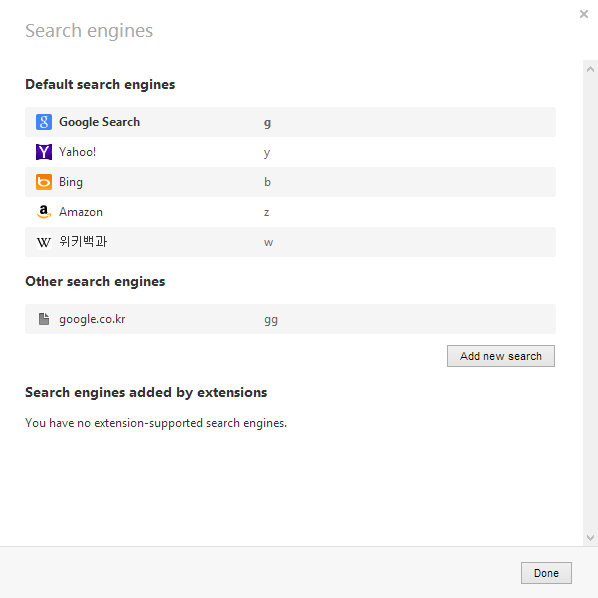Click keyword 'y' for Yahoo!

pos(267,153)
